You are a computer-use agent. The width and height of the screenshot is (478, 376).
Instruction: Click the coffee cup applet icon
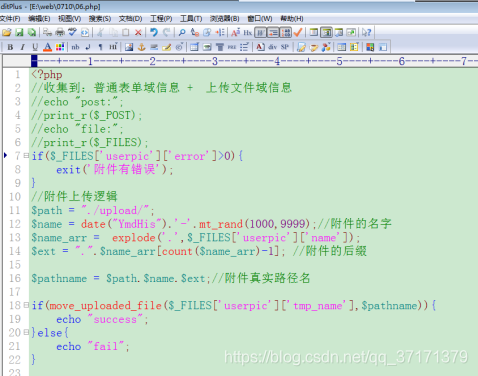(314, 47)
